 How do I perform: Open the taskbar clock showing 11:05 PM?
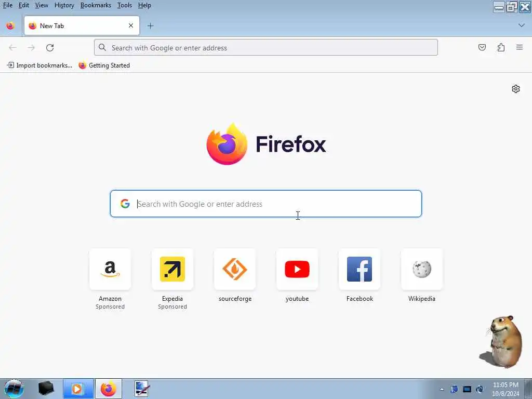click(506, 389)
